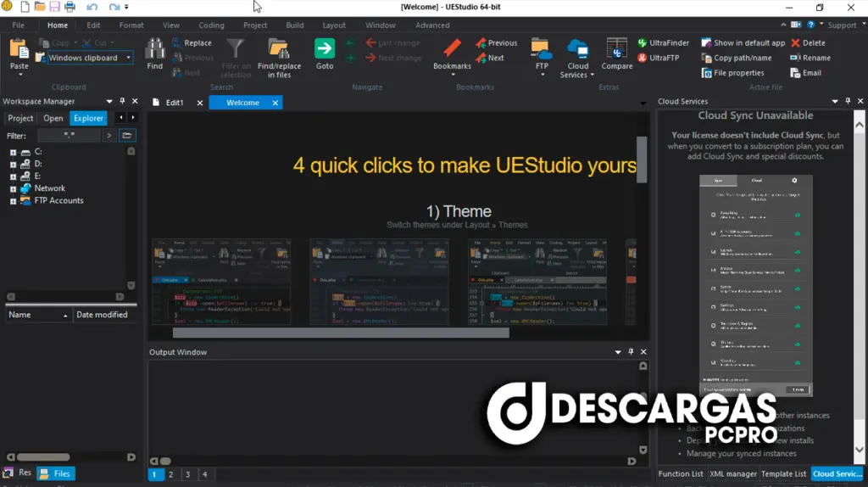Launch UltraFTP

(x=658, y=58)
